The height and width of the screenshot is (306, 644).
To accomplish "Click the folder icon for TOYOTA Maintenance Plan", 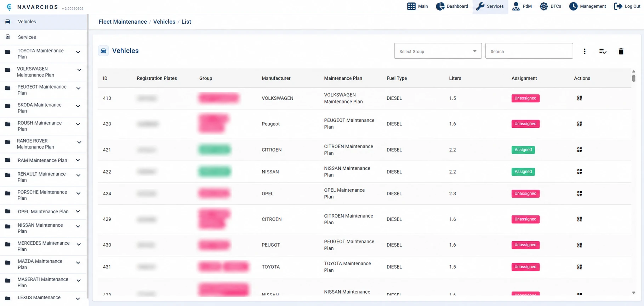I will (8, 52).
